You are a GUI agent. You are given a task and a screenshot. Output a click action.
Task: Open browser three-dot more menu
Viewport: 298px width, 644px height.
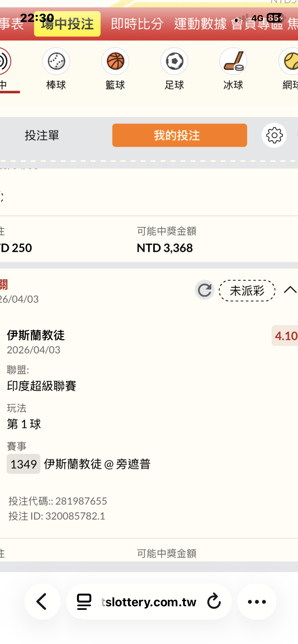click(x=257, y=601)
